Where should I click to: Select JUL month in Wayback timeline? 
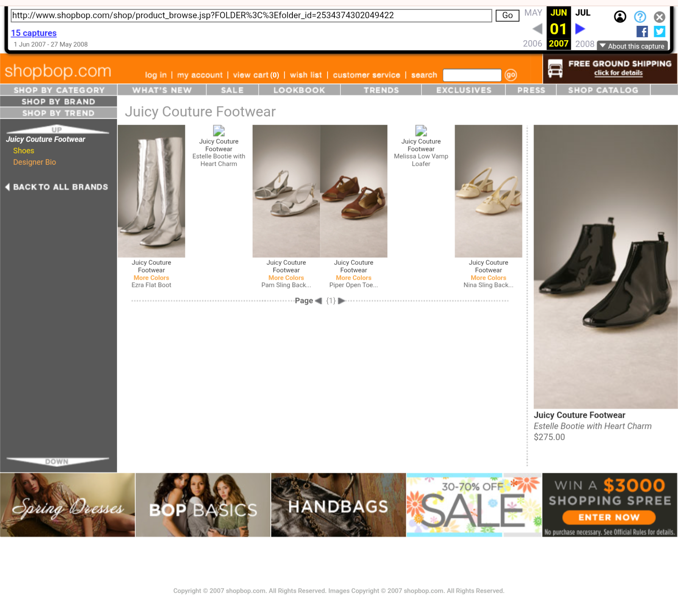[583, 13]
